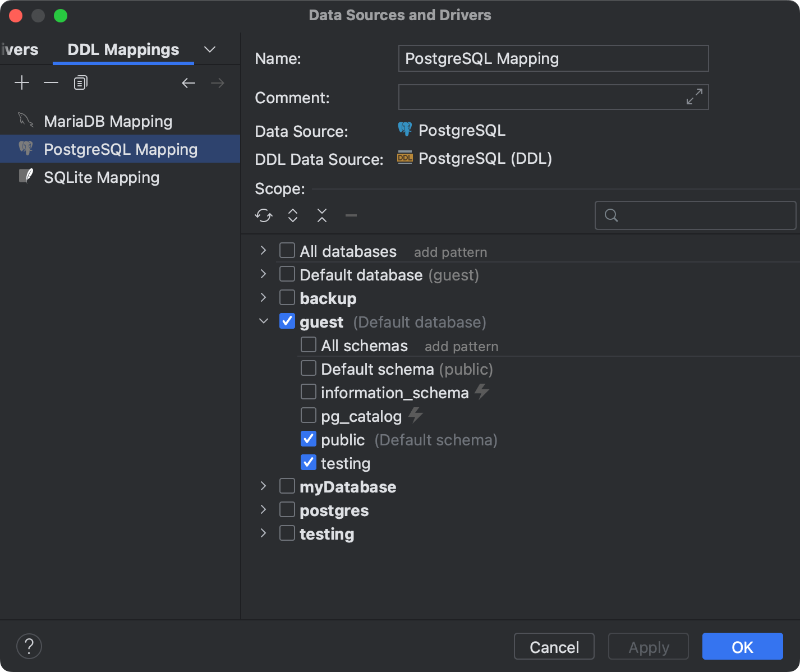The image size is (800, 672).
Task: Remove the selected mapping using minus icon
Action: tap(50, 82)
